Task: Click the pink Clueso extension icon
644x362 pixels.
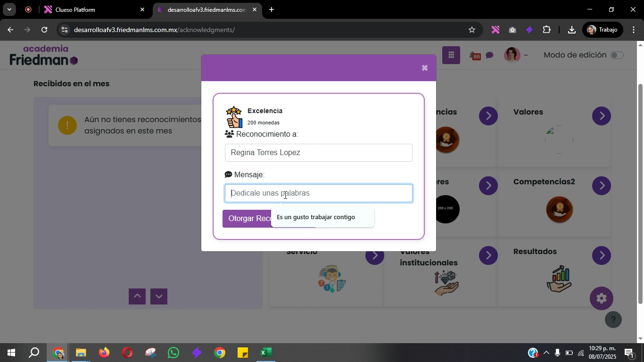Action: 495,30
